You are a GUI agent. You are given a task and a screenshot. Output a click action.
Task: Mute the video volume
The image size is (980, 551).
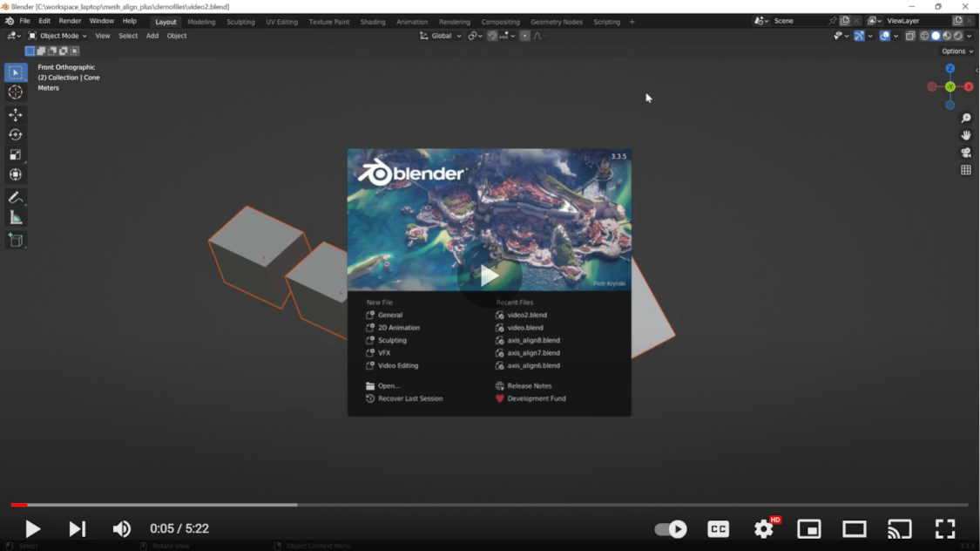121,529
